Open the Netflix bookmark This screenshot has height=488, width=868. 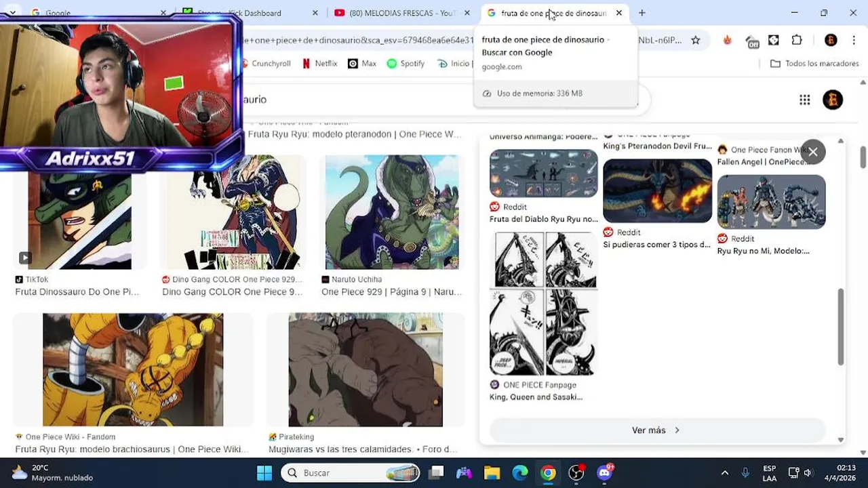pos(319,63)
